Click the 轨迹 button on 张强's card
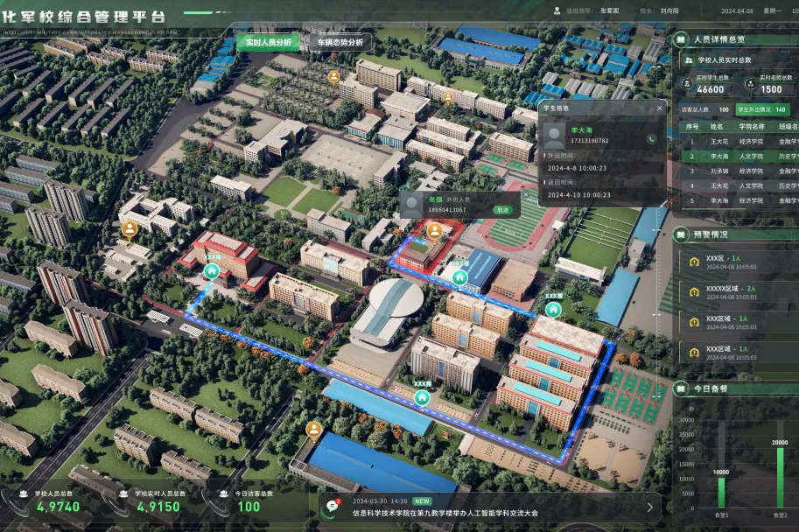Image resolution: width=799 pixels, height=532 pixels. coord(502,210)
